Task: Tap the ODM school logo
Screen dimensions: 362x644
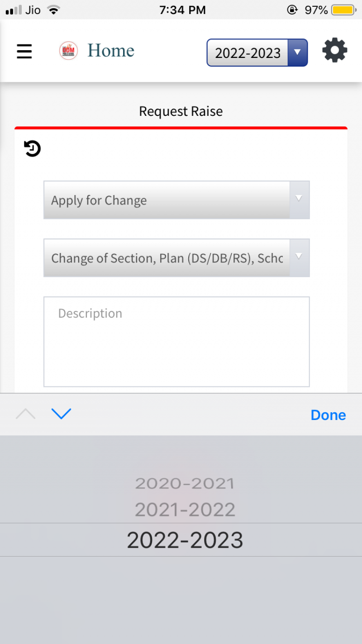Action: tap(69, 51)
